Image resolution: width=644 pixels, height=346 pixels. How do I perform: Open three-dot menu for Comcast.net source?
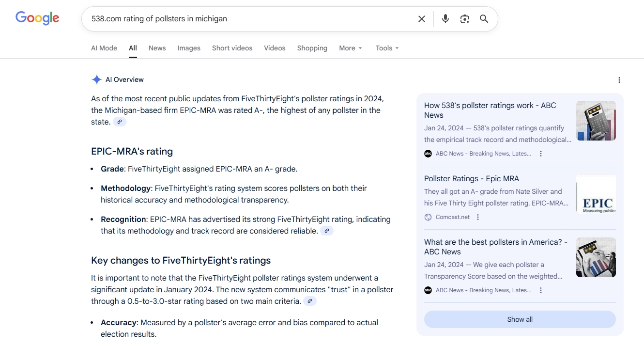[x=478, y=217]
